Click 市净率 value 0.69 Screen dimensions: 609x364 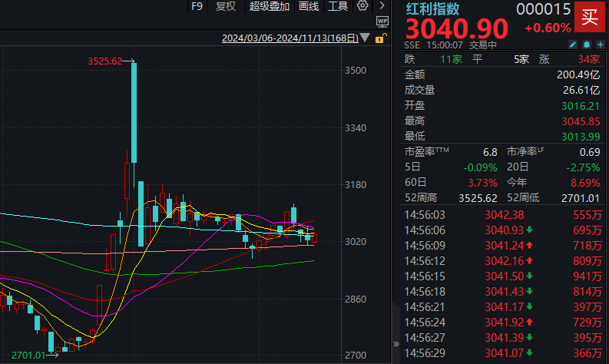click(590, 152)
